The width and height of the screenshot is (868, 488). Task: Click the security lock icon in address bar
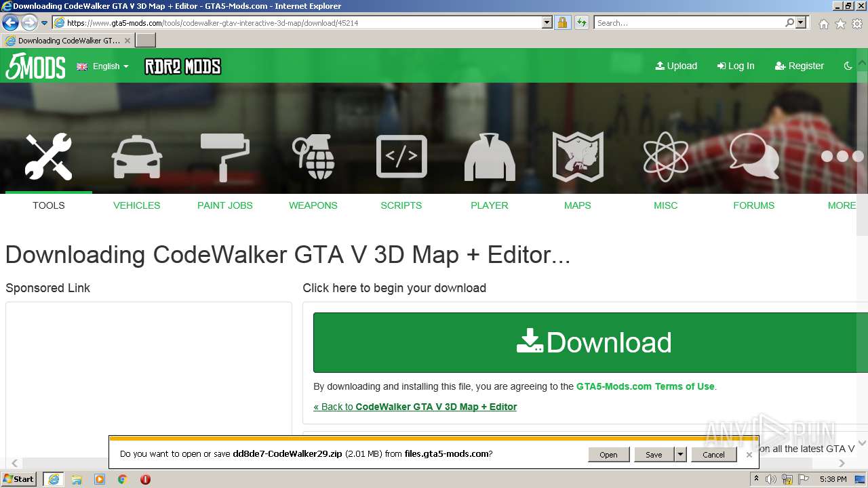coord(562,22)
